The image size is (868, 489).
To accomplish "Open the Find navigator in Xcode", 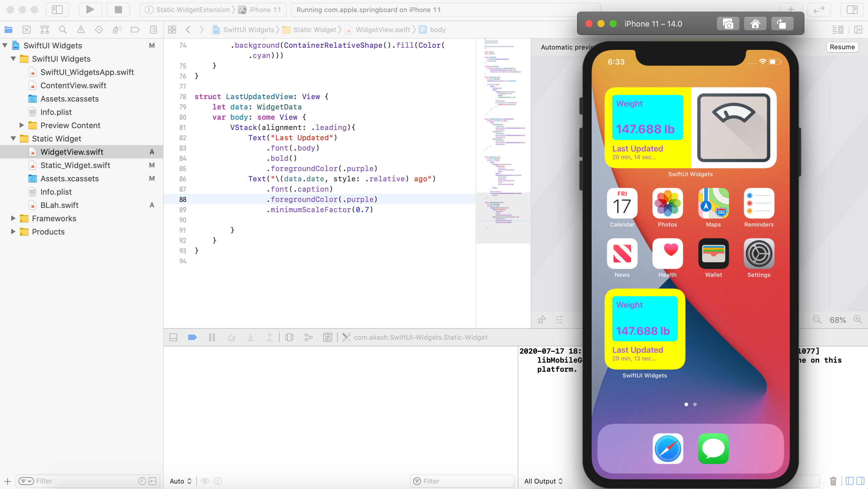I will [x=62, y=29].
